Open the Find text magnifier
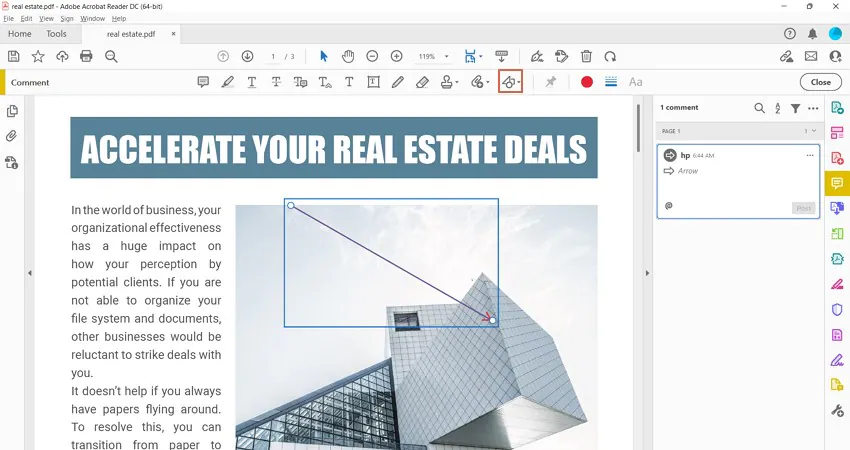This screenshot has height=450, width=850. (x=111, y=56)
